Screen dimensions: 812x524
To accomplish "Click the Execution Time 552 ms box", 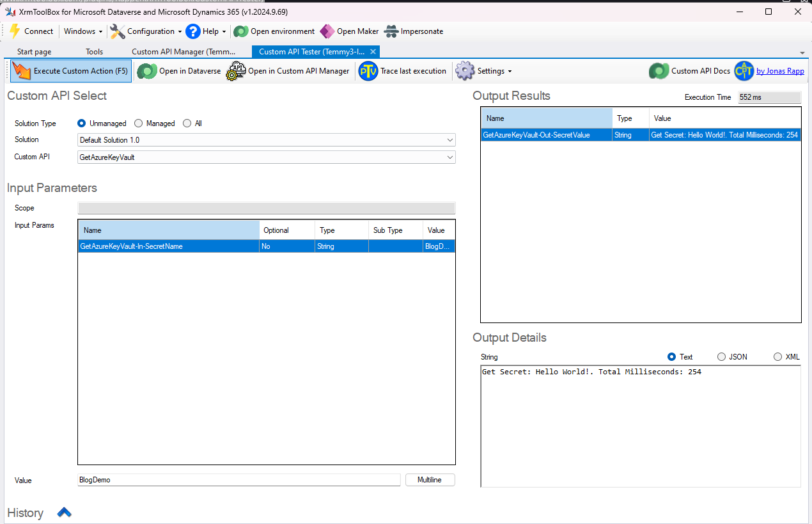I will (769, 97).
